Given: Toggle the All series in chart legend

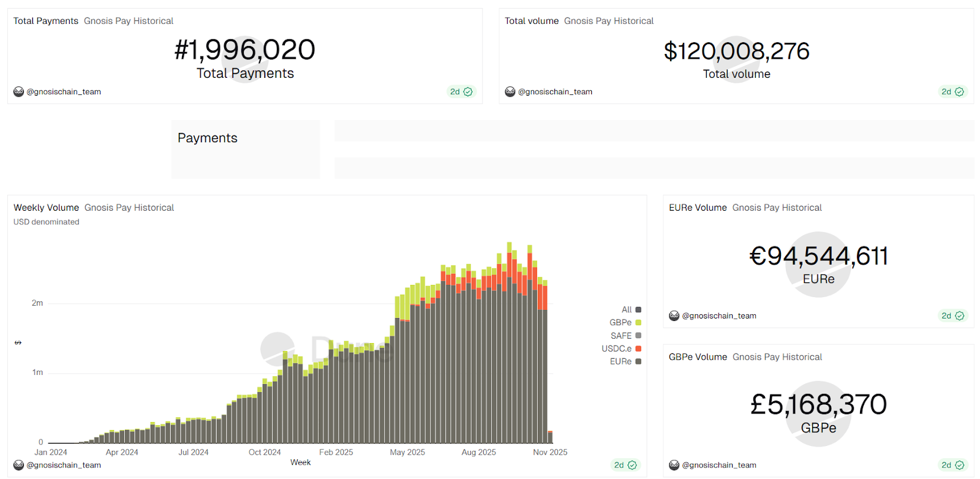Looking at the screenshot, I should tap(631, 310).
